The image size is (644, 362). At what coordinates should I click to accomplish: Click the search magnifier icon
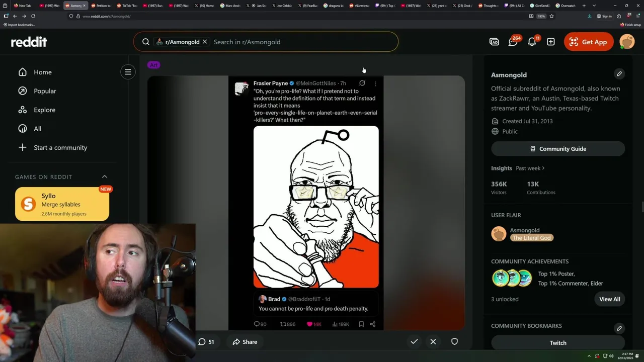145,42
